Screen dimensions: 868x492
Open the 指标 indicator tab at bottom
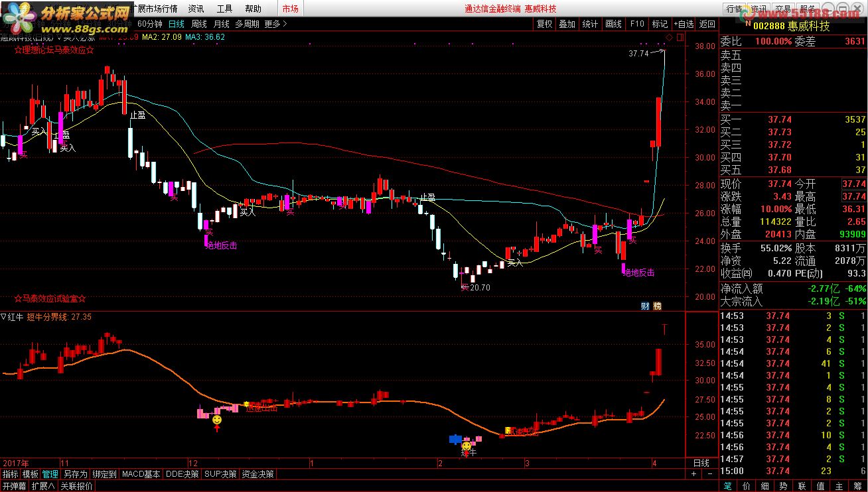coord(10,474)
